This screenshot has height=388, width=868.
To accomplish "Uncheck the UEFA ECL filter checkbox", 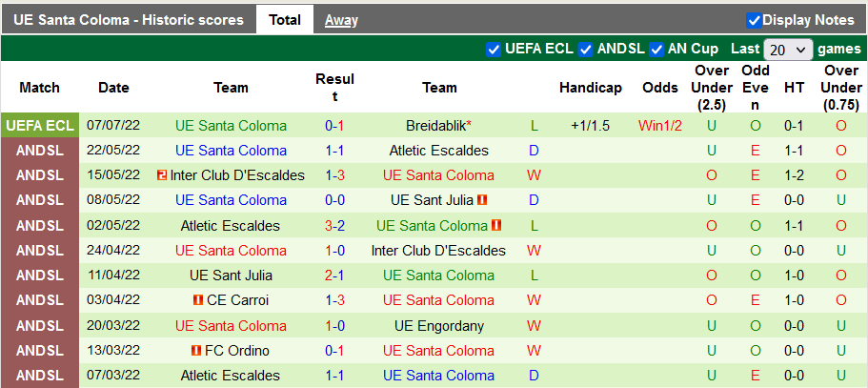I will coord(493,49).
